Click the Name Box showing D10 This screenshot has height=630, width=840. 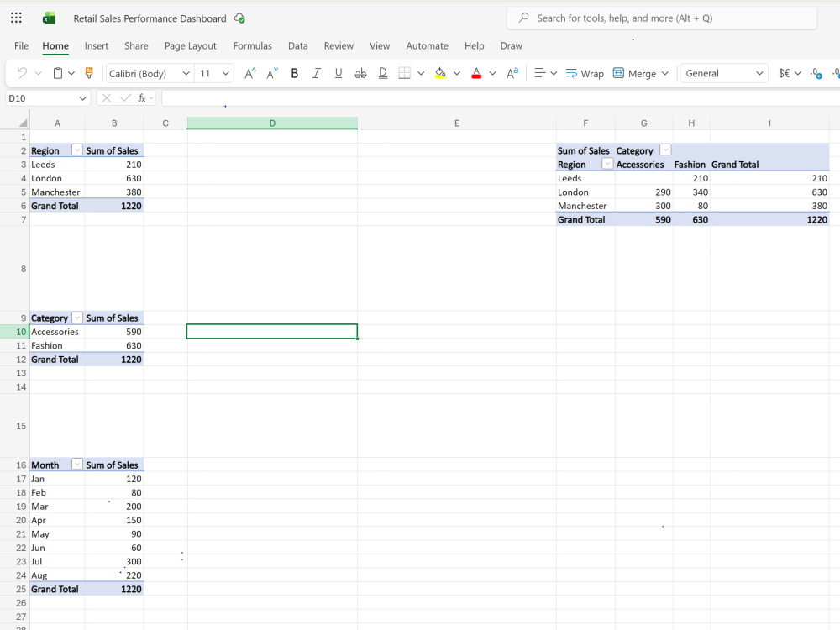point(46,98)
